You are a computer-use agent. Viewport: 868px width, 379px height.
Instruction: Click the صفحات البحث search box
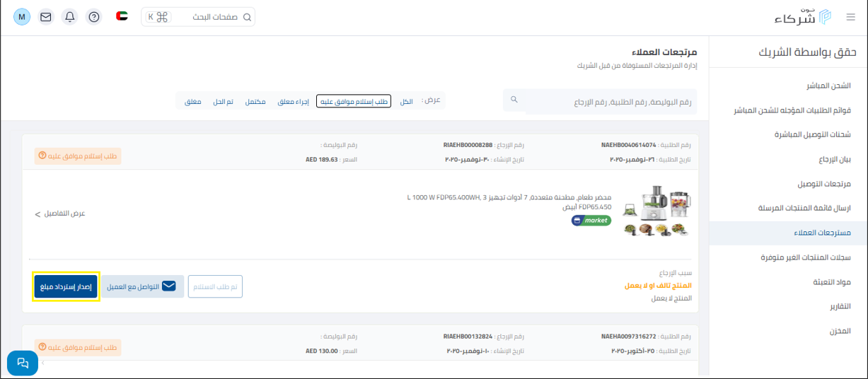tap(198, 17)
